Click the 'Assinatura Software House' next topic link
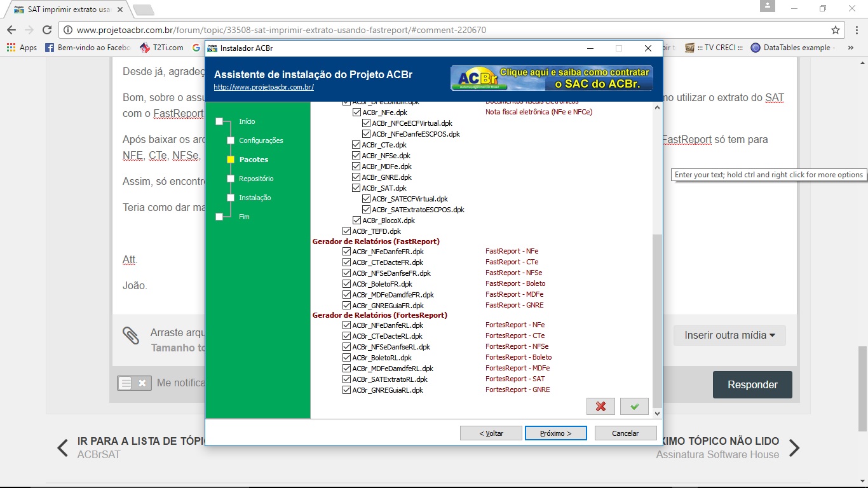Viewport: 868px width, 488px height. tap(717, 454)
